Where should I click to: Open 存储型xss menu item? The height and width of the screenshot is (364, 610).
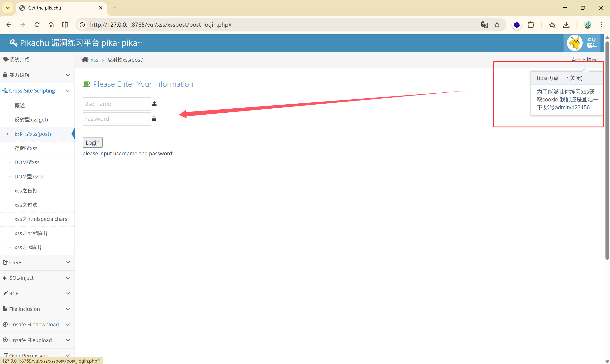[x=26, y=148]
